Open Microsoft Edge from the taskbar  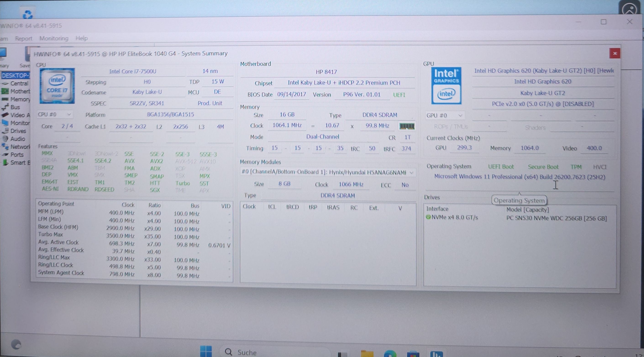pos(390,354)
